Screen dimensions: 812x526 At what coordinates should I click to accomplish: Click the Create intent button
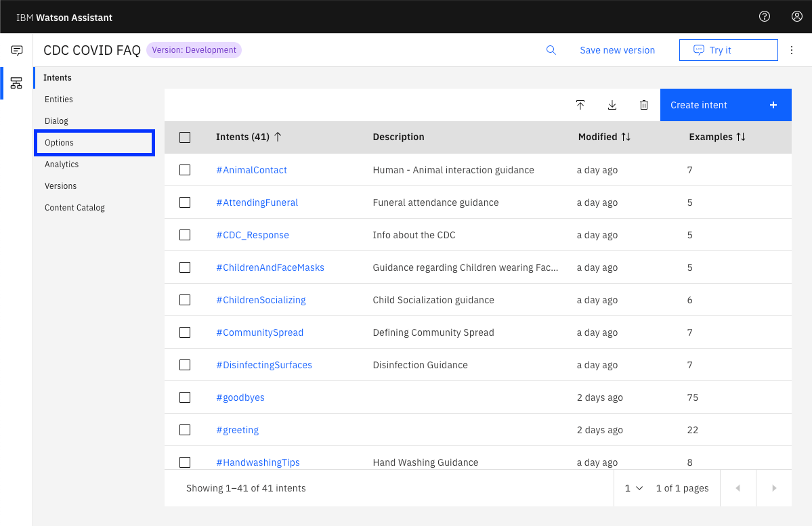coord(725,105)
